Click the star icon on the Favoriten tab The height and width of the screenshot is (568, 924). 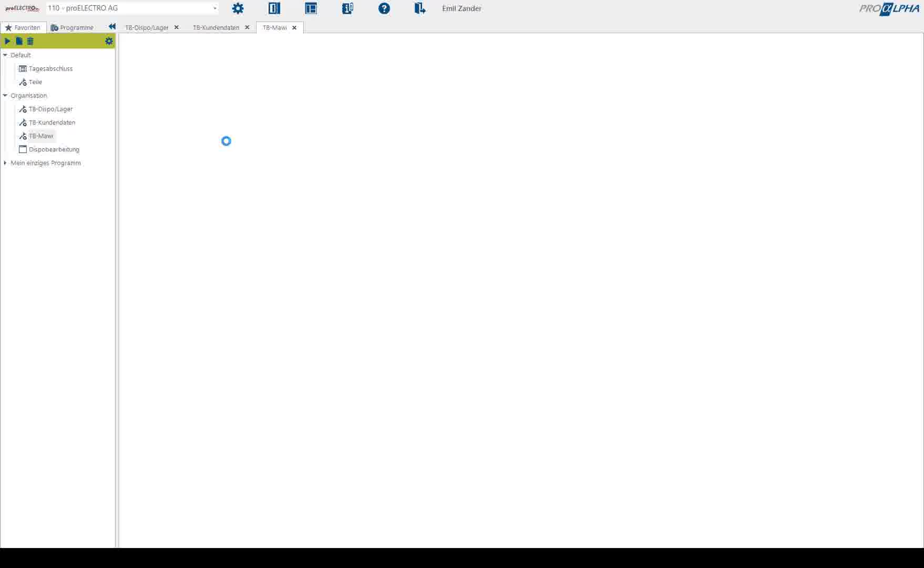(x=8, y=27)
